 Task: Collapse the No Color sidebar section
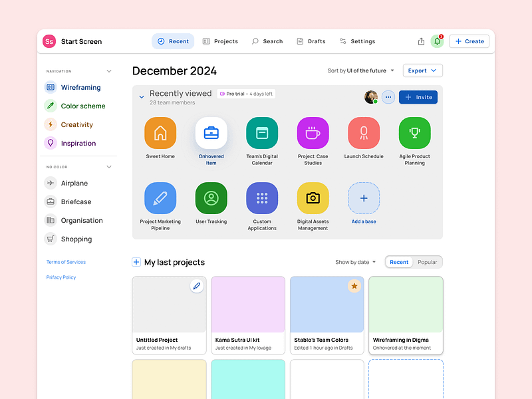tap(109, 167)
